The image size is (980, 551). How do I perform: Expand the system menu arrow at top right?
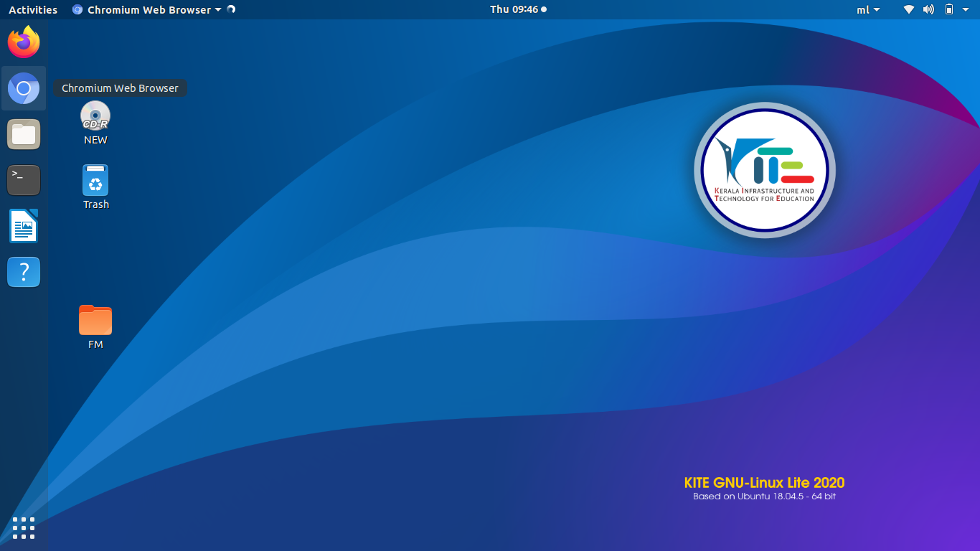pyautogui.click(x=967, y=10)
